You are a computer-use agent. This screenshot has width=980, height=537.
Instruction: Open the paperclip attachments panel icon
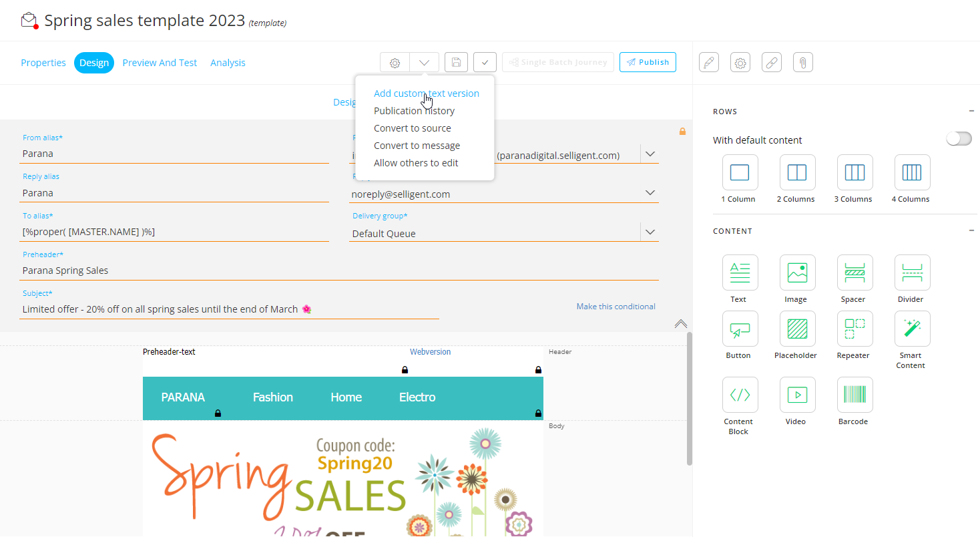[x=802, y=63]
